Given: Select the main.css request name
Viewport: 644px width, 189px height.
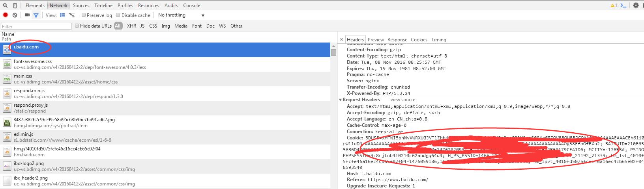Looking at the screenshot, I should (23, 76).
